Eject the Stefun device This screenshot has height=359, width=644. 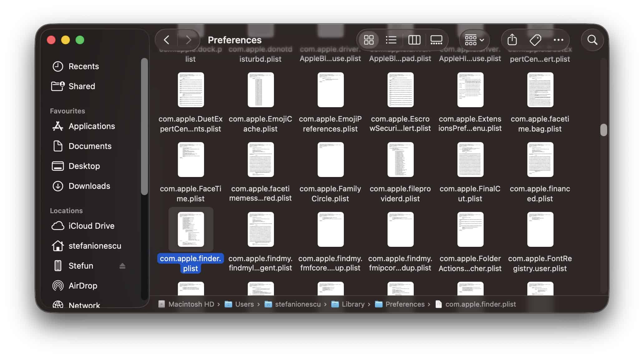point(122,266)
